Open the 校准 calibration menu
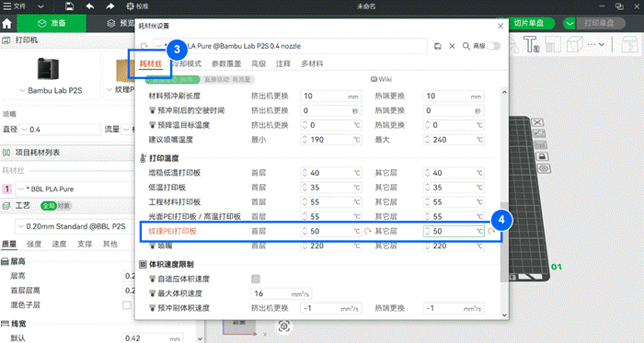The height and width of the screenshot is (343, 644). point(137,6)
